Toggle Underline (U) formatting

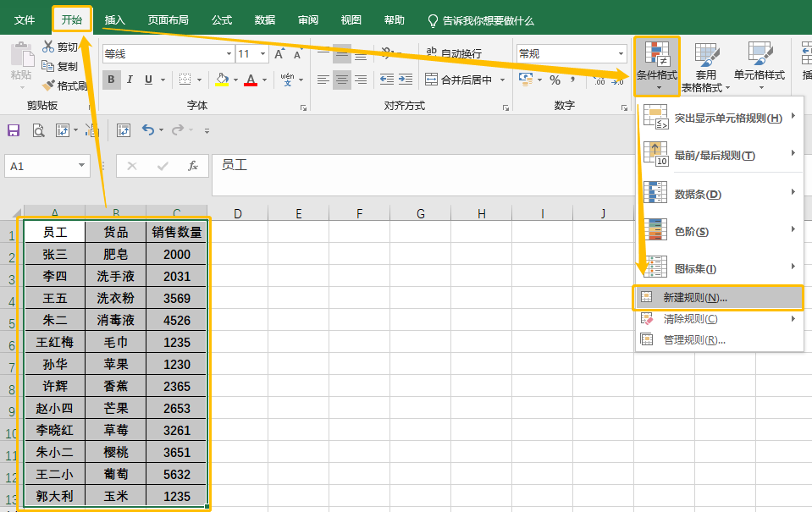(x=149, y=80)
